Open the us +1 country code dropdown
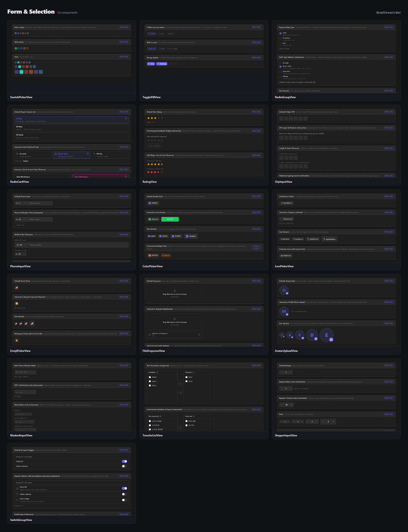408x532 pixels. point(21,203)
